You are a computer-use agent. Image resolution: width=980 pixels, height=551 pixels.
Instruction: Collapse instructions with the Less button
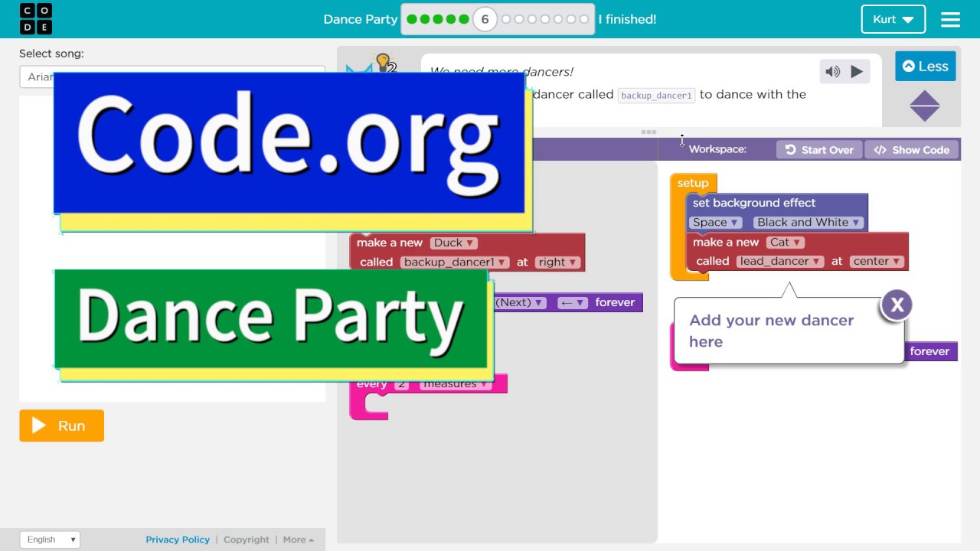click(926, 67)
